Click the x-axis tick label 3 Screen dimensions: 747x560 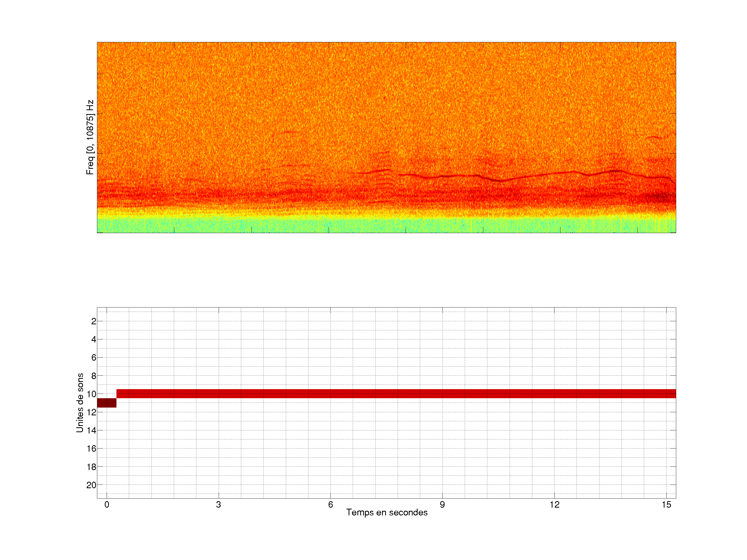pyautogui.click(x=218, y=505)
